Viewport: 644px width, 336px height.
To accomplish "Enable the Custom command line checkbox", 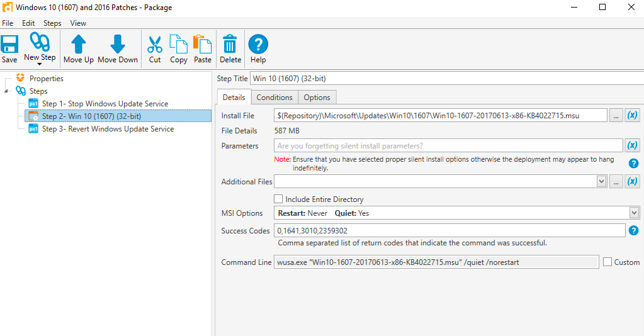I will tap(607, 262).
